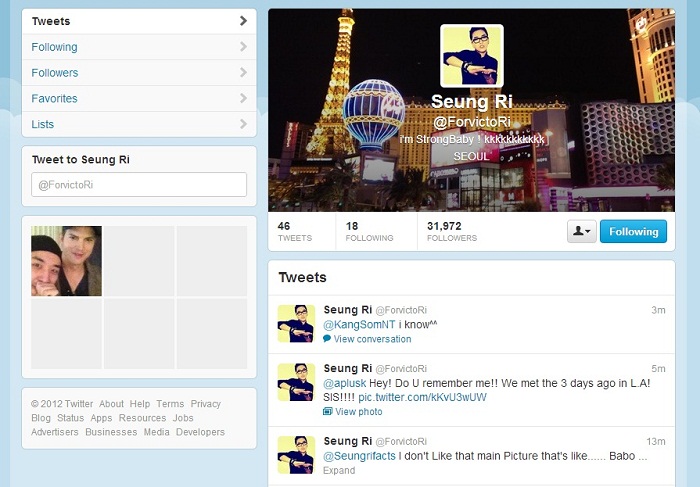
Task: Open pic.twitter.com/kKvU3wUW link
Action: tap(422, 397)
